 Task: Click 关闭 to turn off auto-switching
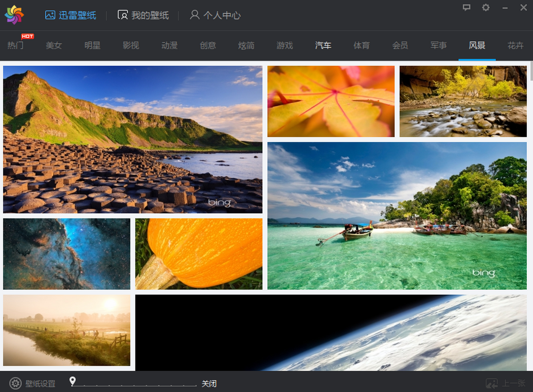pos(209,384)
